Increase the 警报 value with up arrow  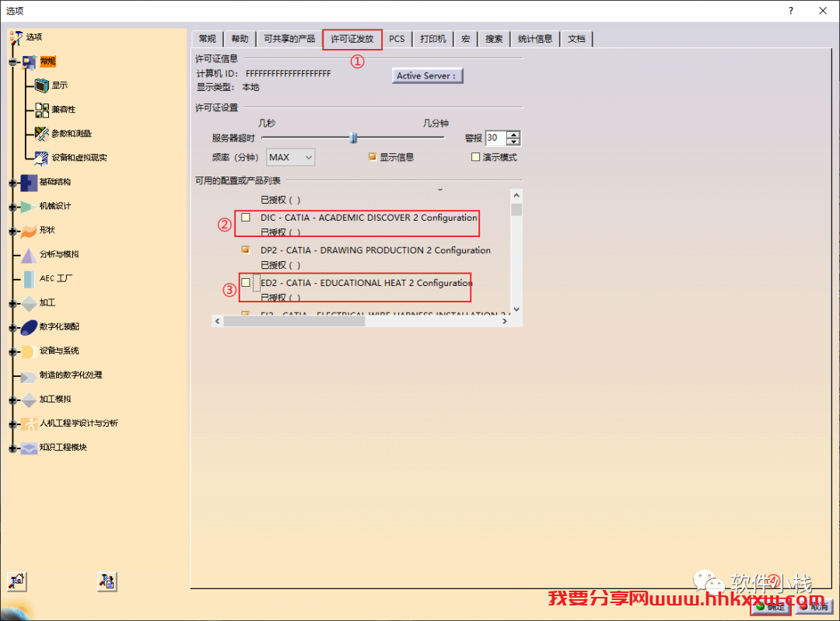513,134
